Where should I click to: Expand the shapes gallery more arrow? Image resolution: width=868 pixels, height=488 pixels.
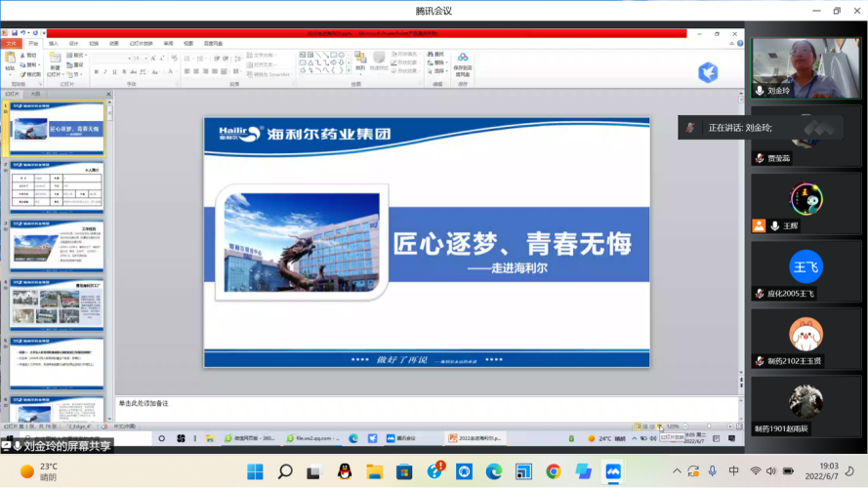tap(349, 72)
